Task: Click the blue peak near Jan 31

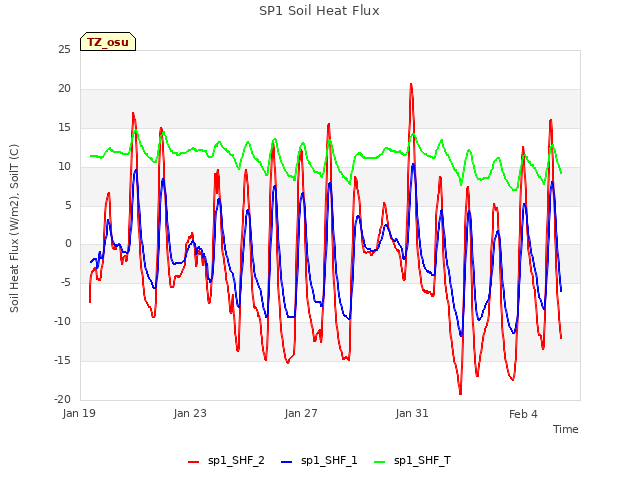Action: click(x=413, y=164)
